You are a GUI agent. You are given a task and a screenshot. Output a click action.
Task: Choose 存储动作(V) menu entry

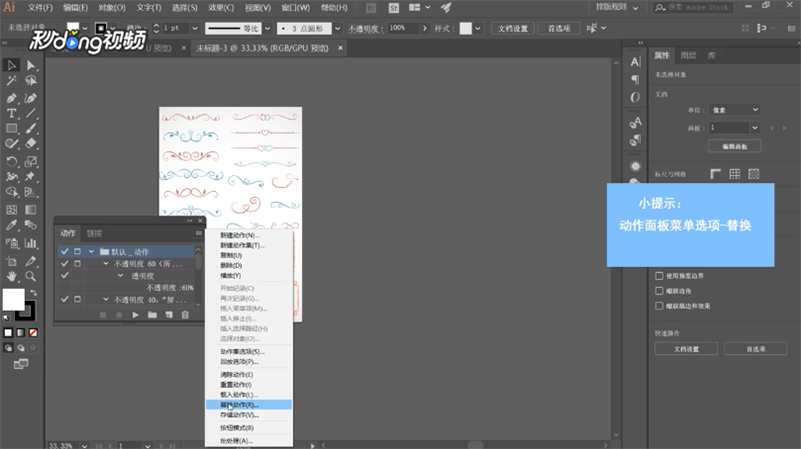click(x=249, y=415)
